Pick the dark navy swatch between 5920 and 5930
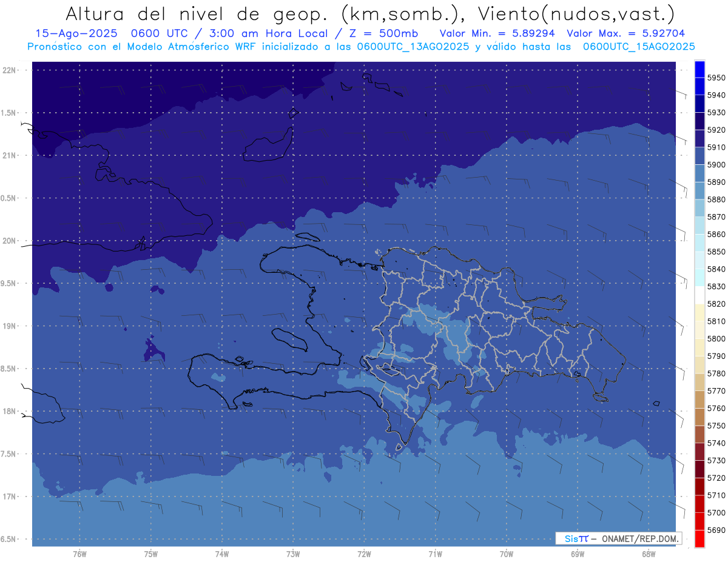The height and width of the screenshot is (562, 728). coord(699,121)
